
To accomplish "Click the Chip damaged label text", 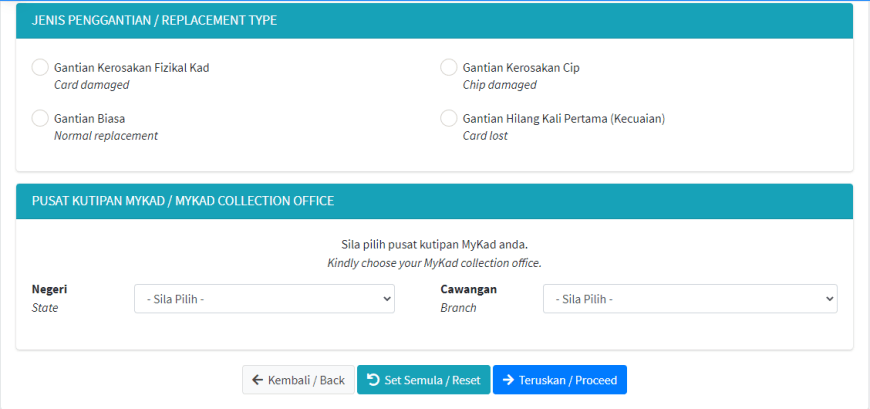I will [499, 85].
